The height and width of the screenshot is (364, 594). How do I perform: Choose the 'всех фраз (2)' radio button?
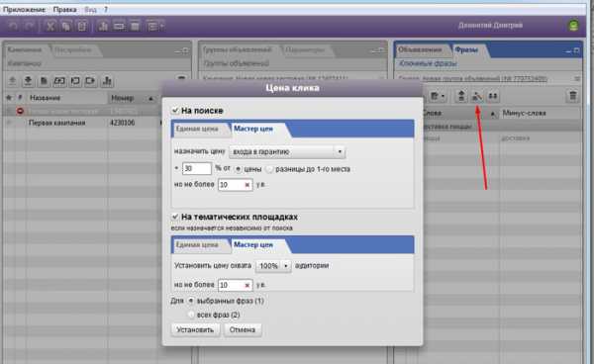point(191,315)
